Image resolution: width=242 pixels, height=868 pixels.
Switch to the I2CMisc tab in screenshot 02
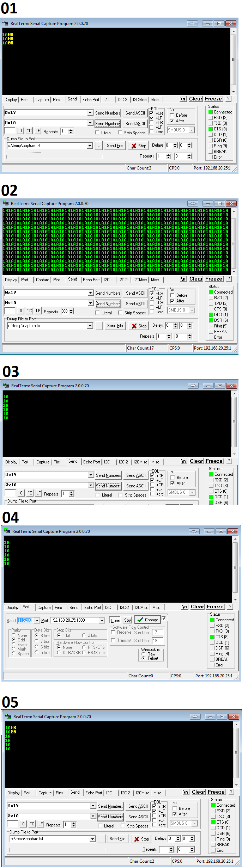pyautogui.click(x=140, y=280)
